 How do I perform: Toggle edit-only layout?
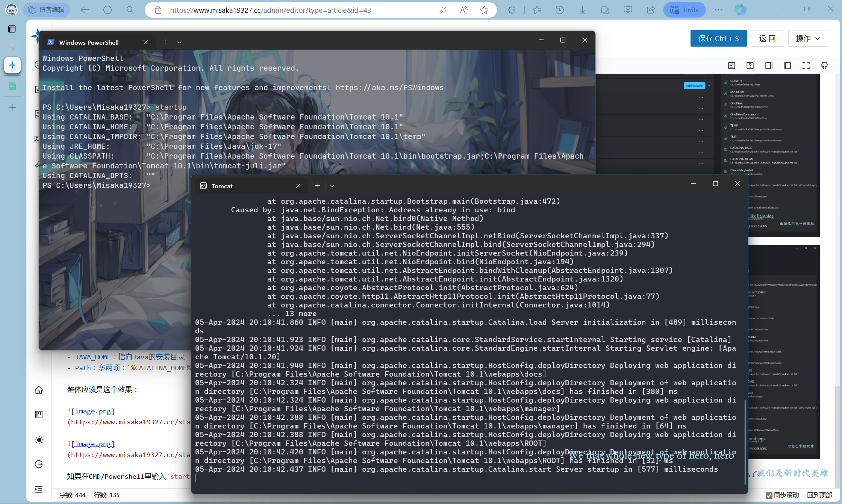pos(787,66)
